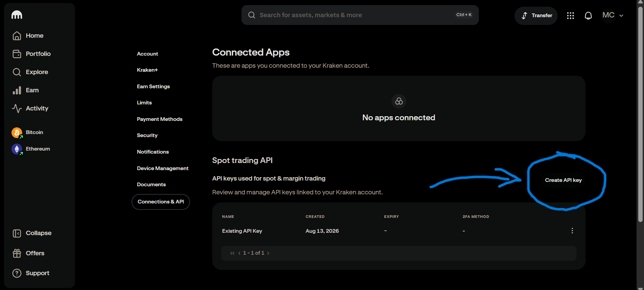Expand the MC account dropdown
Screen dimensions: 644x290
621,15
